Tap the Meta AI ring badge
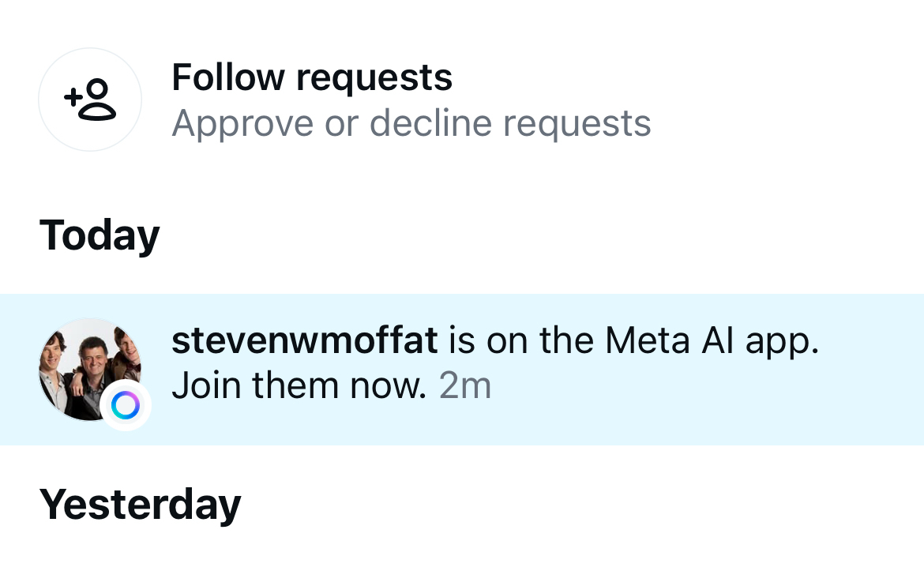 [126, 406]
